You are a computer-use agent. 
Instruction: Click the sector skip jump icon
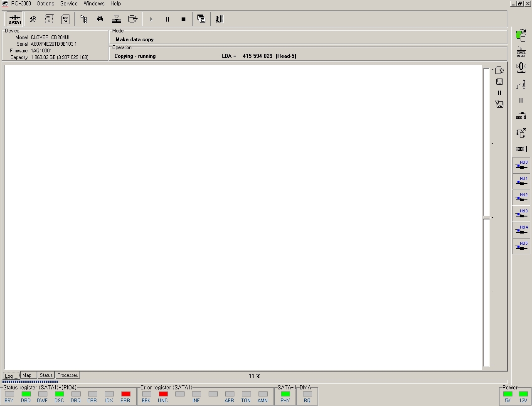click(x=521, y=116)
